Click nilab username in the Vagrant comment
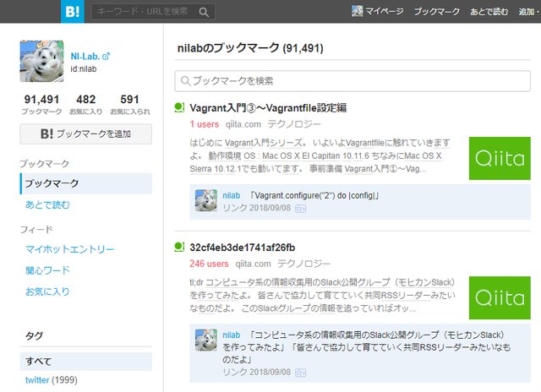541x392 pixels. point(231,195)
